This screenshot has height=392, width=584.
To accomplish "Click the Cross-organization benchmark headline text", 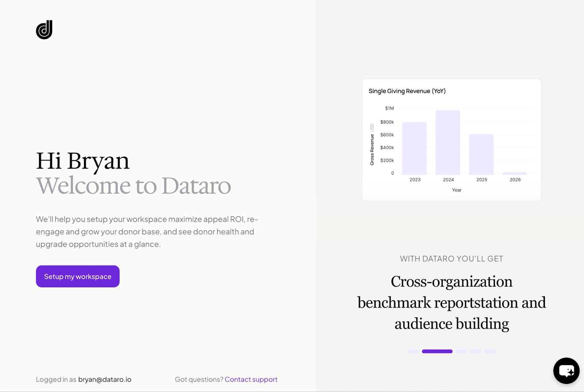I will [452, 303].
